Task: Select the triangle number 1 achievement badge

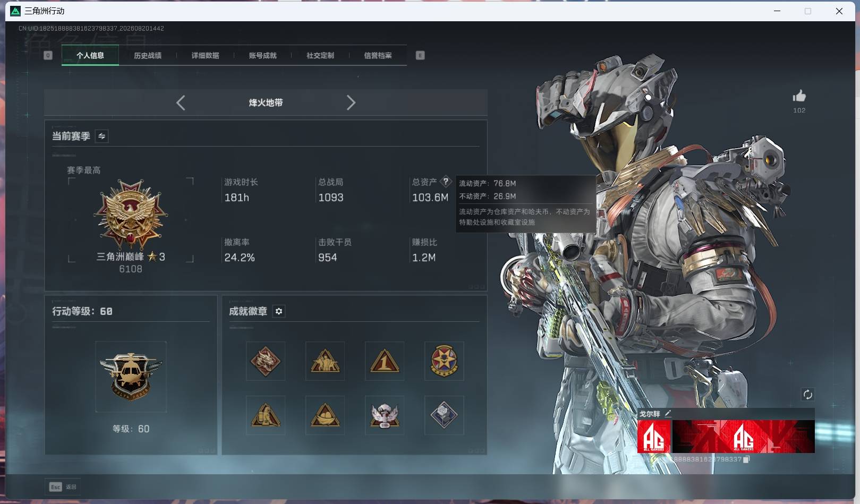Action: 385,361
